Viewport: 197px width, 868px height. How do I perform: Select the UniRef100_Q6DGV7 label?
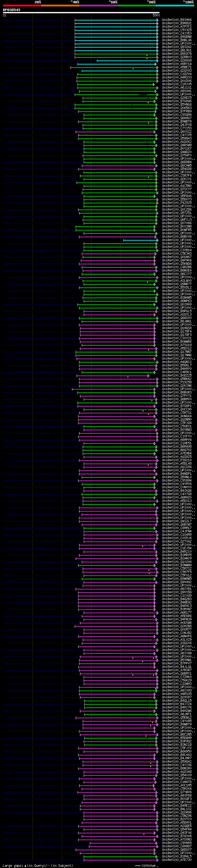pos(177,850)
